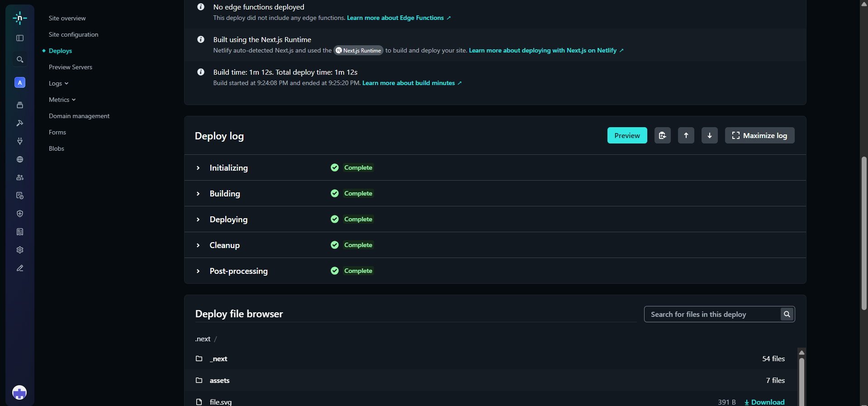Open the Members people icon
The height and width of the screenshot is (406, 868).
point(20,177)
